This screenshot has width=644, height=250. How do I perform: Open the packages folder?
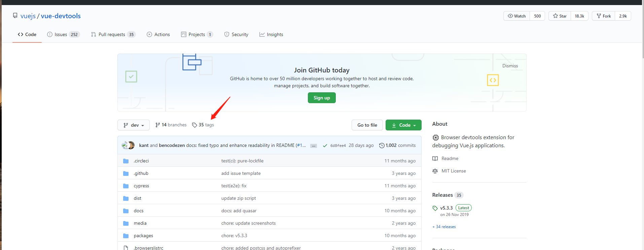pyautogui.click(x=143, y=236)
